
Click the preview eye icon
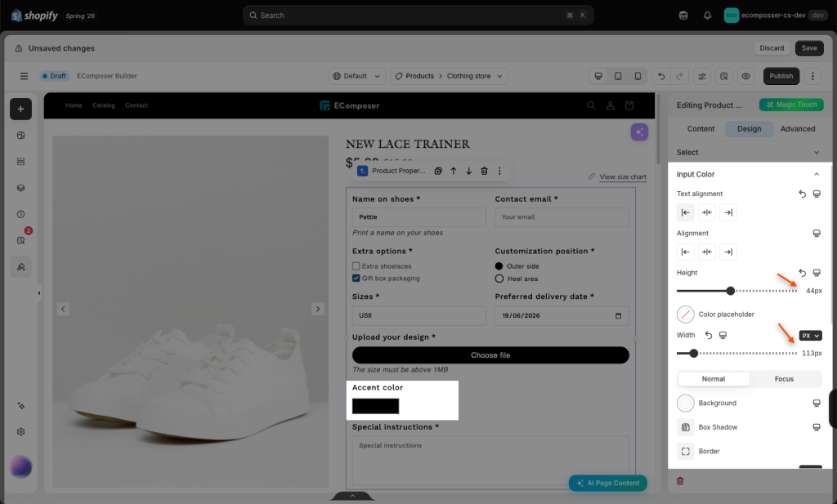pos(745,76)
